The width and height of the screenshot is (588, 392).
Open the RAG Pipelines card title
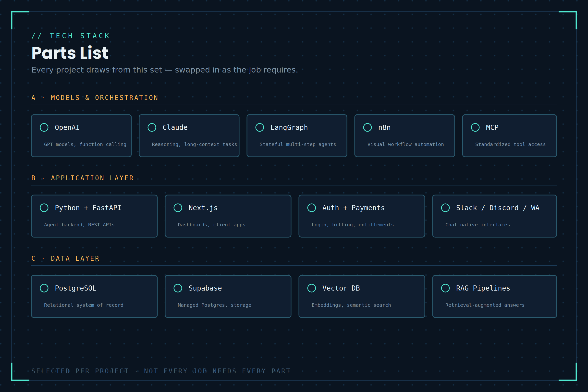coord(483,288)
